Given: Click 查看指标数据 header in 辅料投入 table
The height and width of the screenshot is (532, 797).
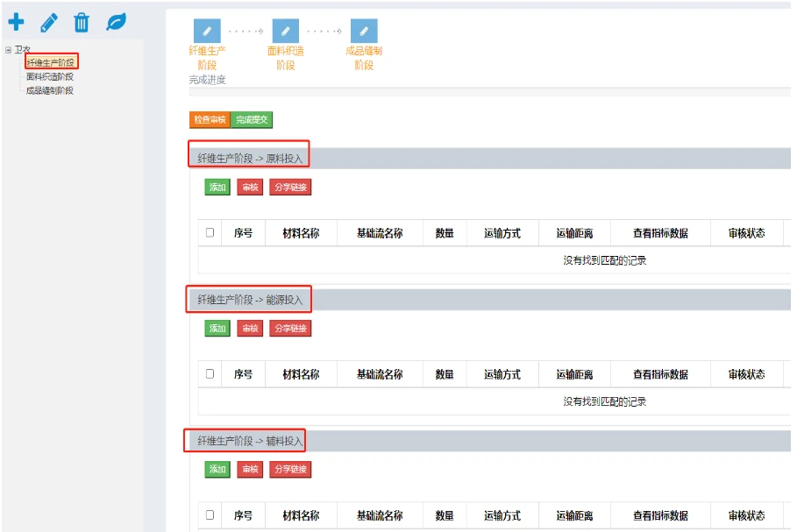Looking at the screenshot, I should (x=660, y=515).
